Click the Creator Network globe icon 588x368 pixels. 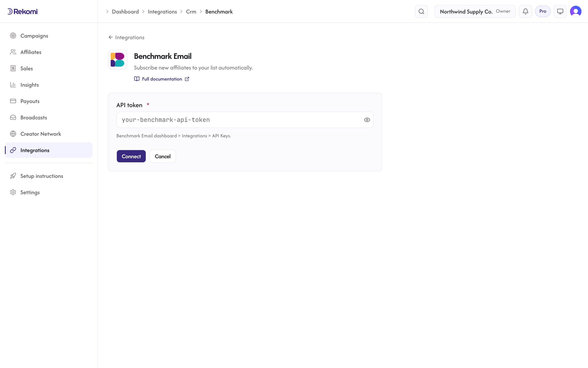tap(13, 134)
